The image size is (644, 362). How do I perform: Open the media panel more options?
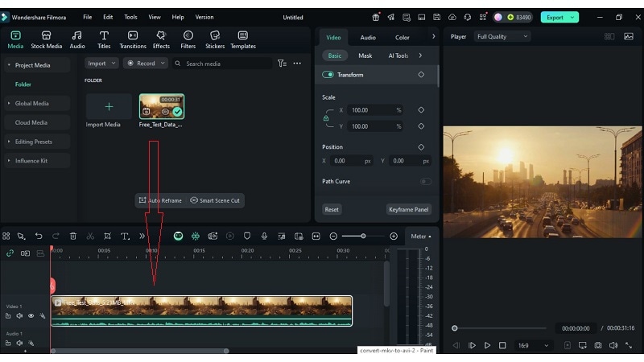[297, 64]
